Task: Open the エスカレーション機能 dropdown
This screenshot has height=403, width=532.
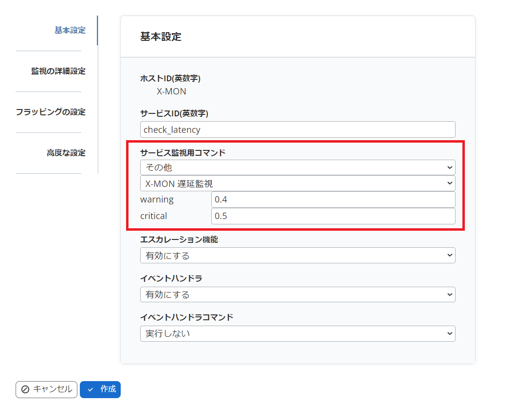Action: (x=297, y=256)
